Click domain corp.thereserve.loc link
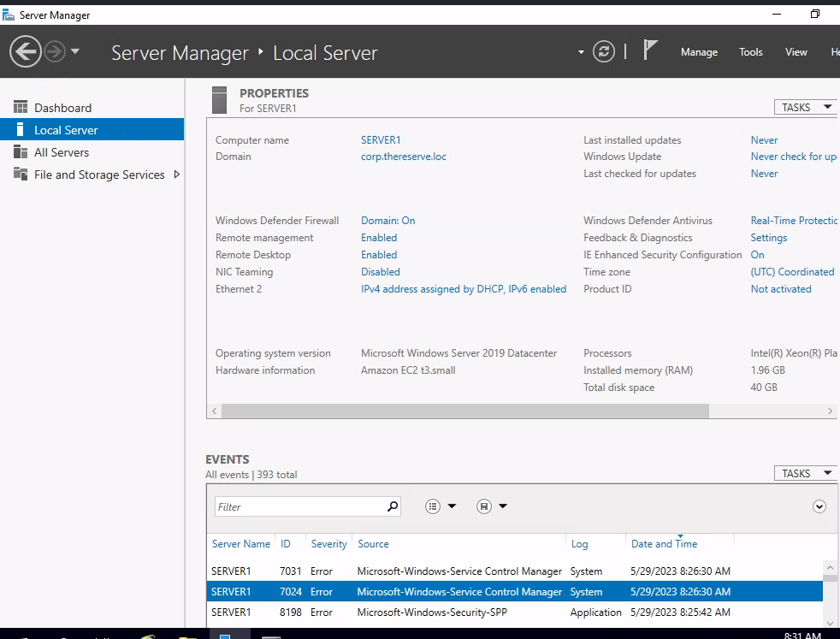The height and width of the screenshot is (639, 840). 404,157
